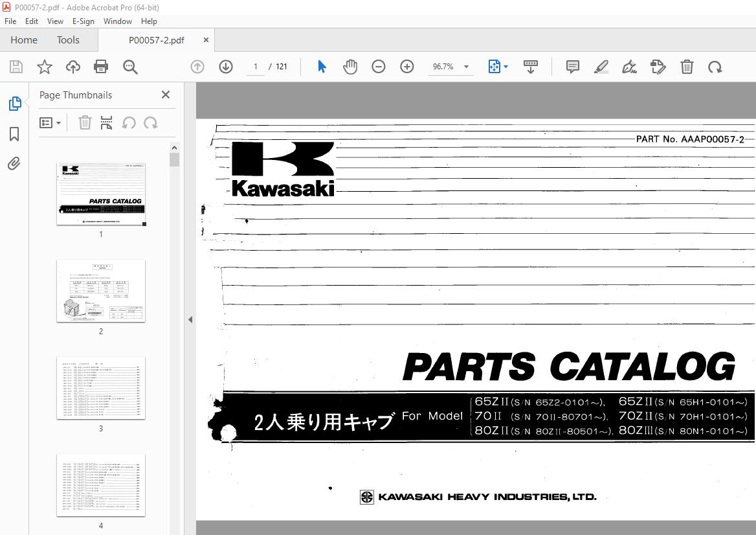The width and height of the screenshot is (756, 535).
Task: Activate the Hand pan tool
Action: (x=350, y=67)
